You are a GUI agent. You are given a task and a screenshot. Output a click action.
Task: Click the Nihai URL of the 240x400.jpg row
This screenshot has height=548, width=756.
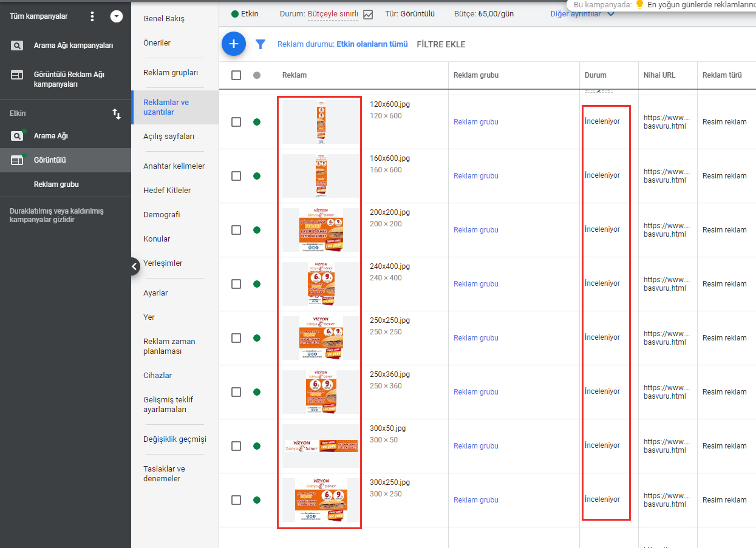[x=667, y=284]
